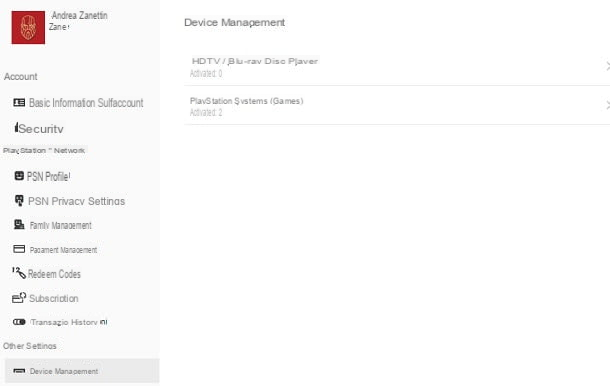Screen dimensions: 610x386
Task: Click the PSN Profile face icon
Action: (19, 176)
